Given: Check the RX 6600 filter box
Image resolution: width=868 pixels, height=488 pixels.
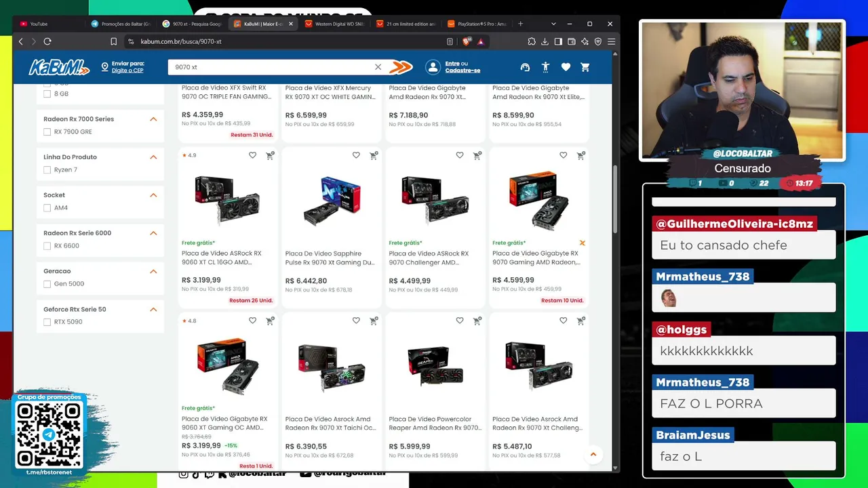Looking at the screenshot, I should coord(47,246).
